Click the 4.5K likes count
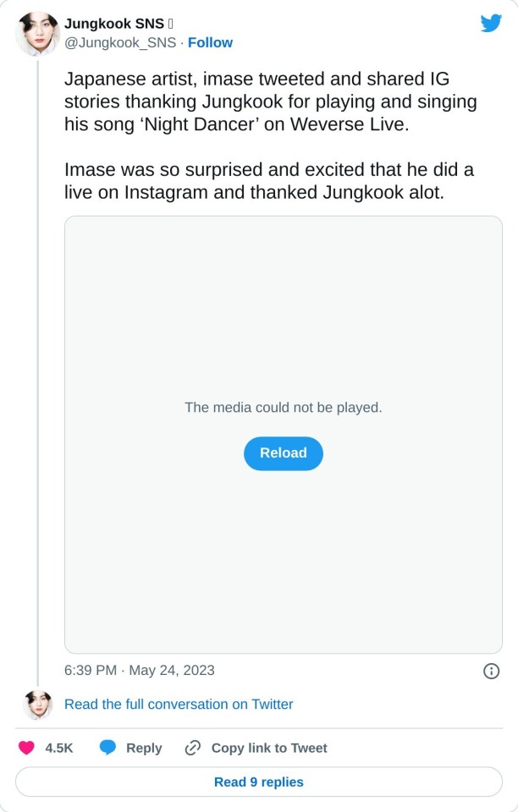Screen dimensions: 518x812 point(59,748)
